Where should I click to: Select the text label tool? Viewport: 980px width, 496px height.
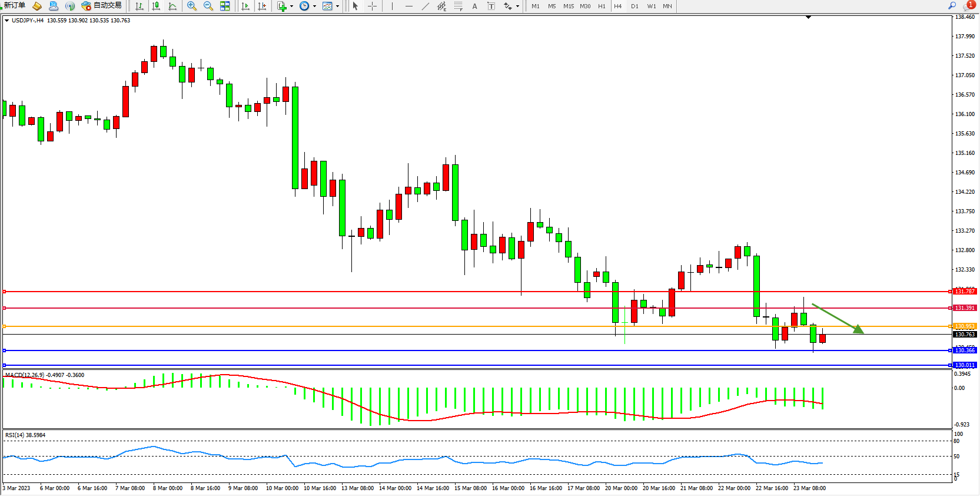(x=491, y=6)
